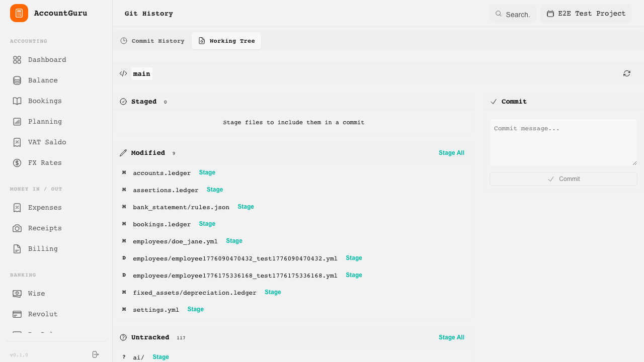Open the Receipts camera item
The height and width of the screenshot is (362, 644).
[x=45, y=228]
